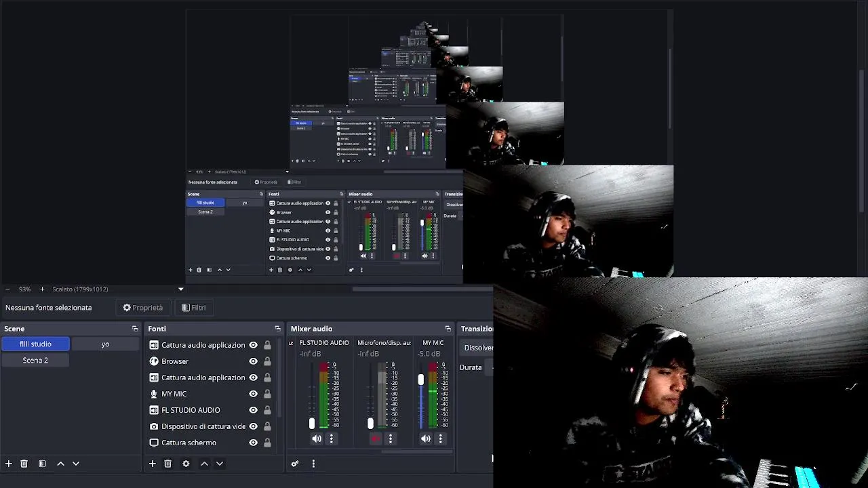Move source up in the Fonti toolbar
868x488 pixels.
pos(204,464)
